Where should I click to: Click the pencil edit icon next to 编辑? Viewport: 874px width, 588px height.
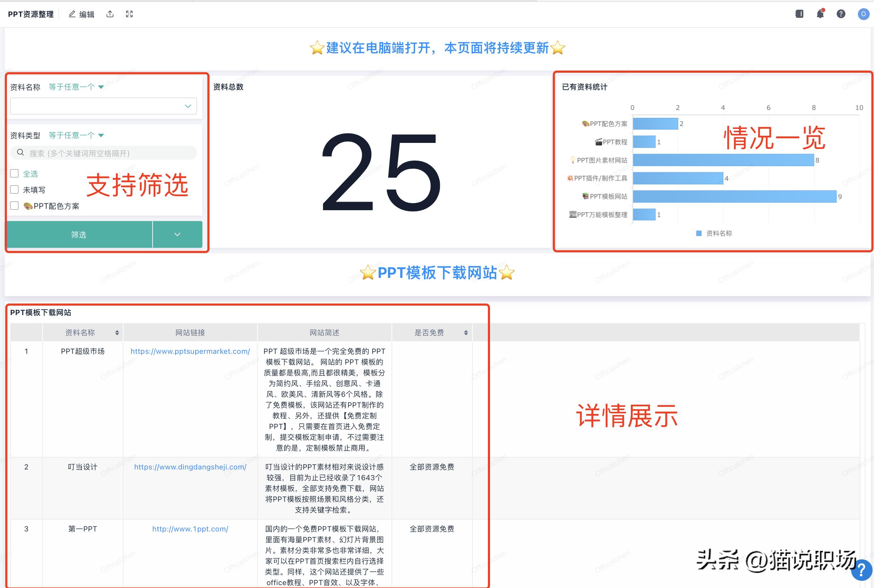click(x=72, y=14)
